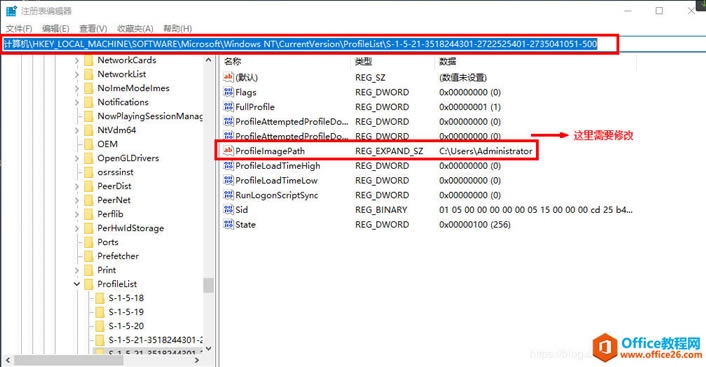Expand the Perflib tree node

[x=77, y=214]
